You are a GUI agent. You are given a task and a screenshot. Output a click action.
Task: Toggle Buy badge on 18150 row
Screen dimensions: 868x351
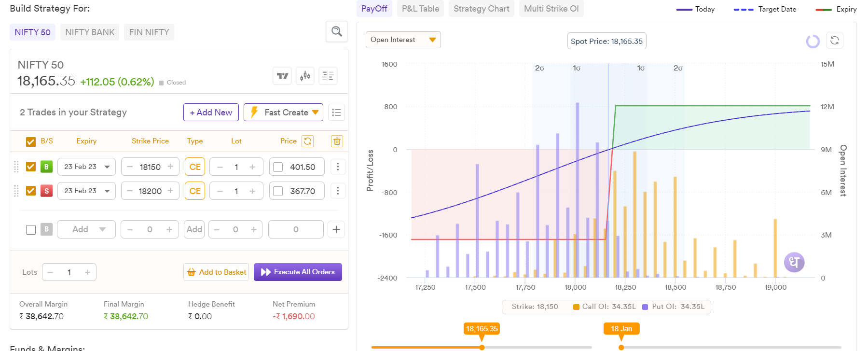tap(46, 167)
